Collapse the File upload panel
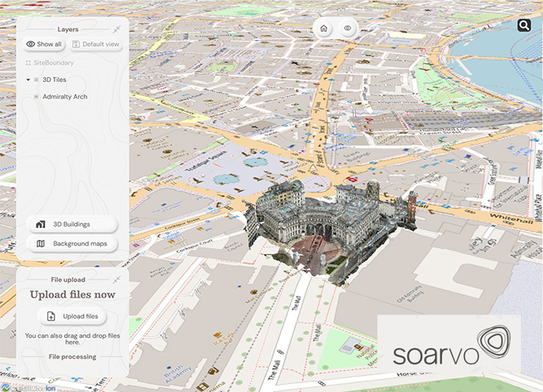Screen dimensions: 543x392 [x=117, y=279]
